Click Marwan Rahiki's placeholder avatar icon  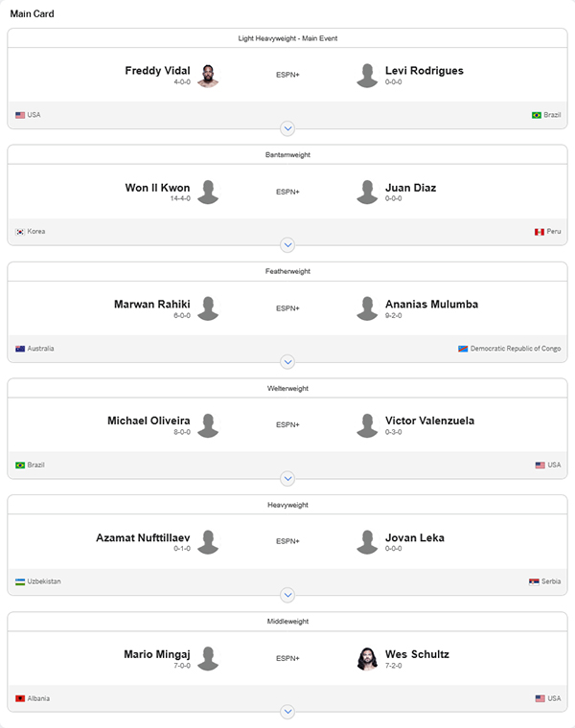point(208,308)
